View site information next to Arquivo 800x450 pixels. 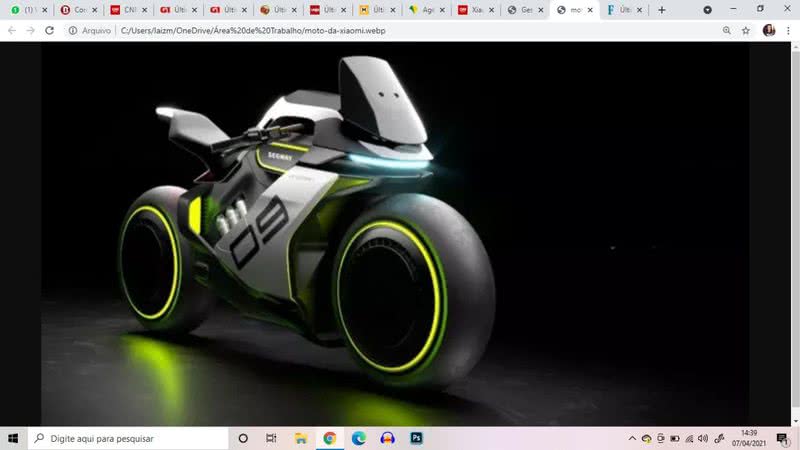point(73,31)
